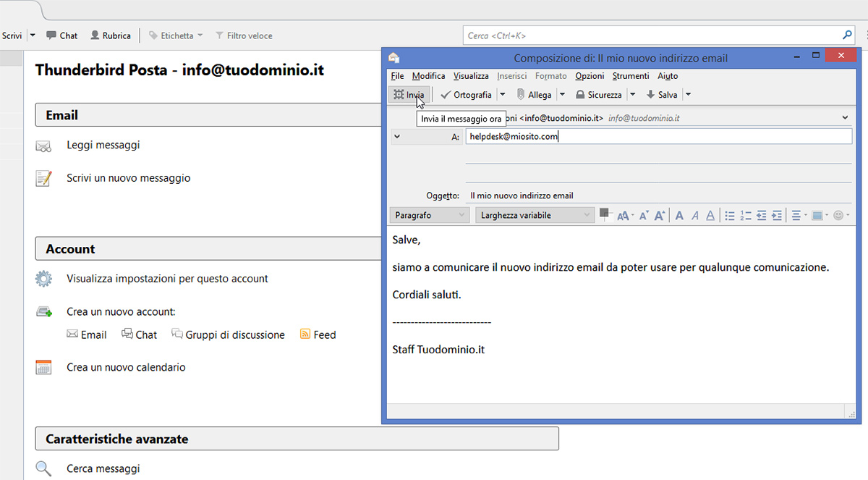Open Chat from the main toolbar
This screenshot has height=480, width=868.
[62, 35]
